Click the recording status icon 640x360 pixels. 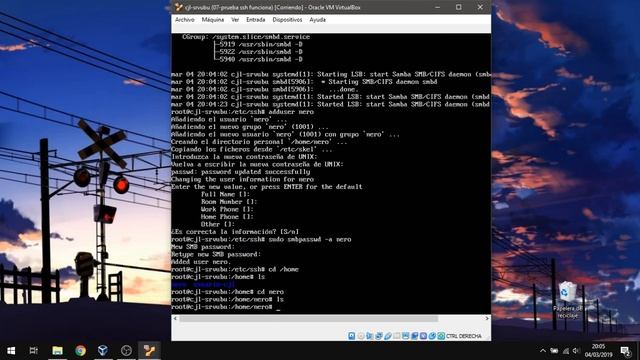[414, 336]
